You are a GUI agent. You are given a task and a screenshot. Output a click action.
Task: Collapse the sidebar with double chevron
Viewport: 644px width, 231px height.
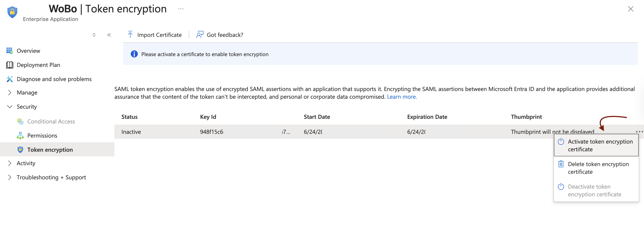pyautogui.click(x=109, y=35)
